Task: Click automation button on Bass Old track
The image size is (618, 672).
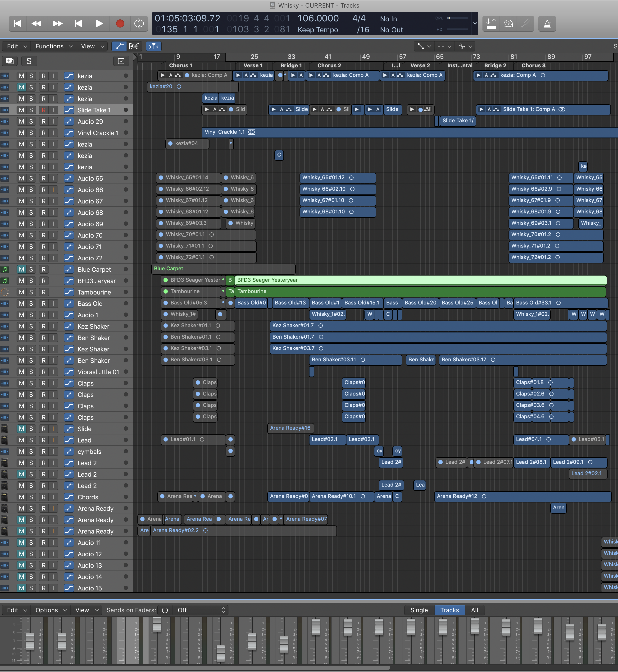Action: 69,304
